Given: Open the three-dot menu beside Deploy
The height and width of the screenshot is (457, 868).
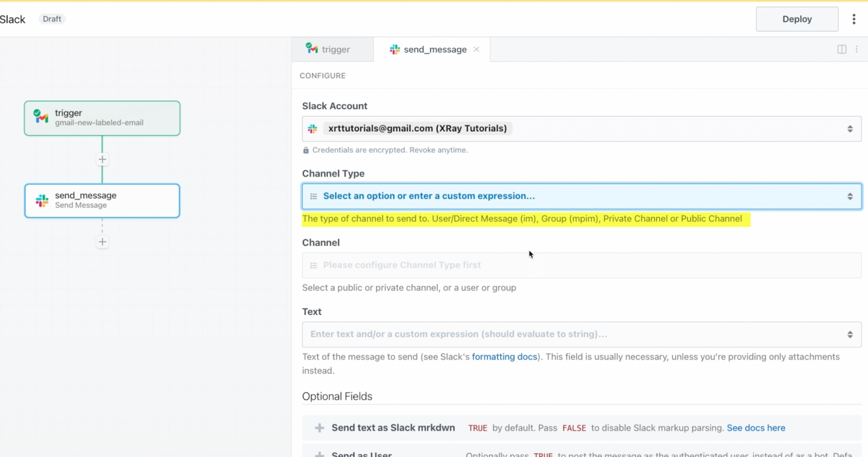Looking at the screenshot, I should [854, 19].
